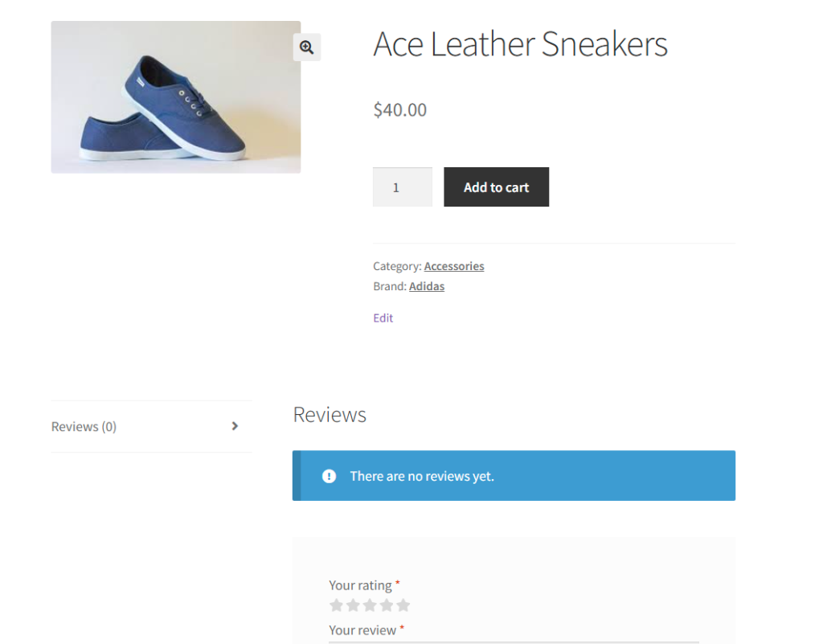Open the Accessories category link
823x644 pixels.
pyautogui.click(x=453, y=266)
